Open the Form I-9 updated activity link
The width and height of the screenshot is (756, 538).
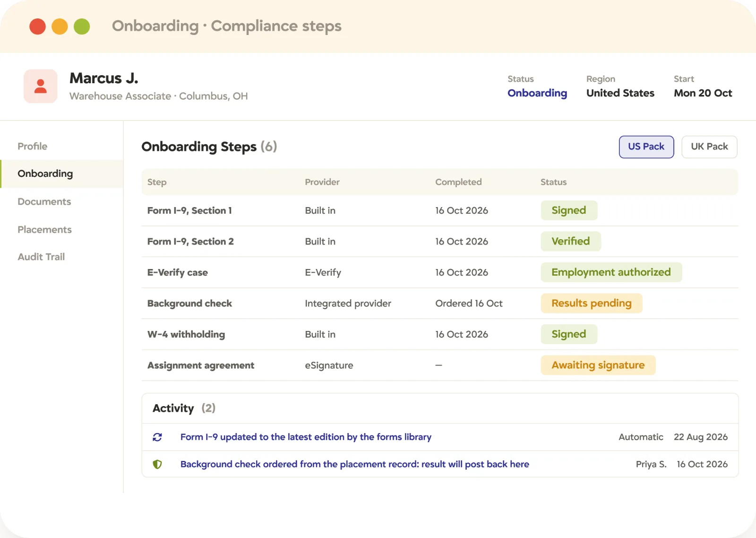(x=306, y=437)
